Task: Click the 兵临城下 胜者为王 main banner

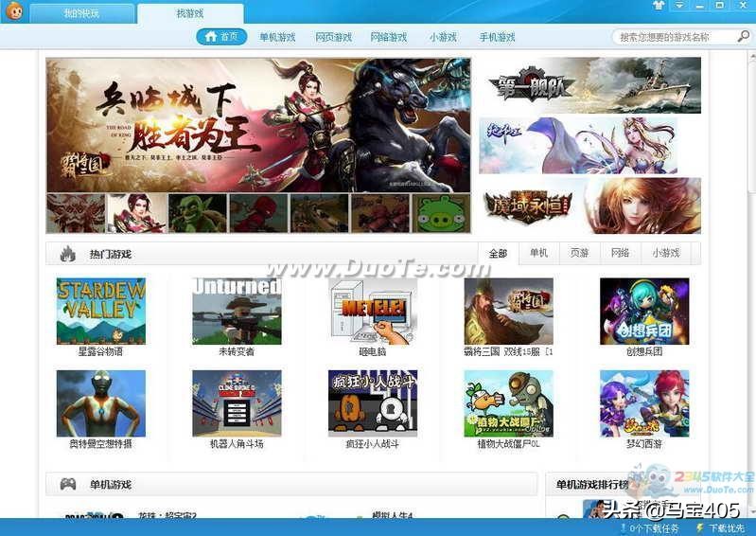Action: [x=258, y=125]
